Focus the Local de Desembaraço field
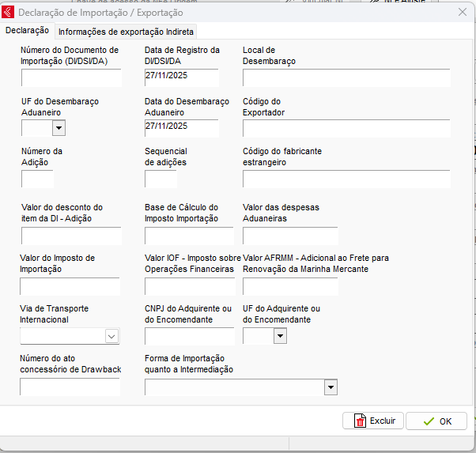The image size is (476, 453). pos(346,77)
